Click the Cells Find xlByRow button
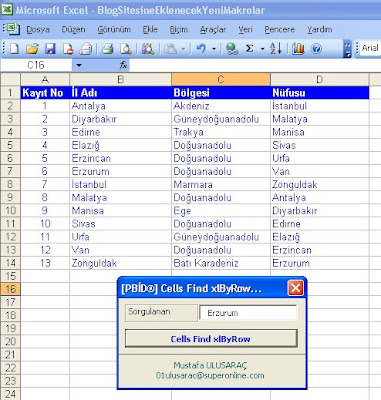This screenshot has height=400, width=381. [211, 339]
